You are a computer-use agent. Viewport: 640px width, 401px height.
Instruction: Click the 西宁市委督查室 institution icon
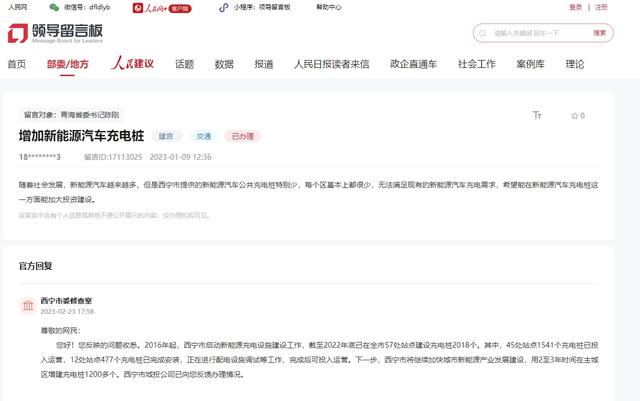pos(26,305)
